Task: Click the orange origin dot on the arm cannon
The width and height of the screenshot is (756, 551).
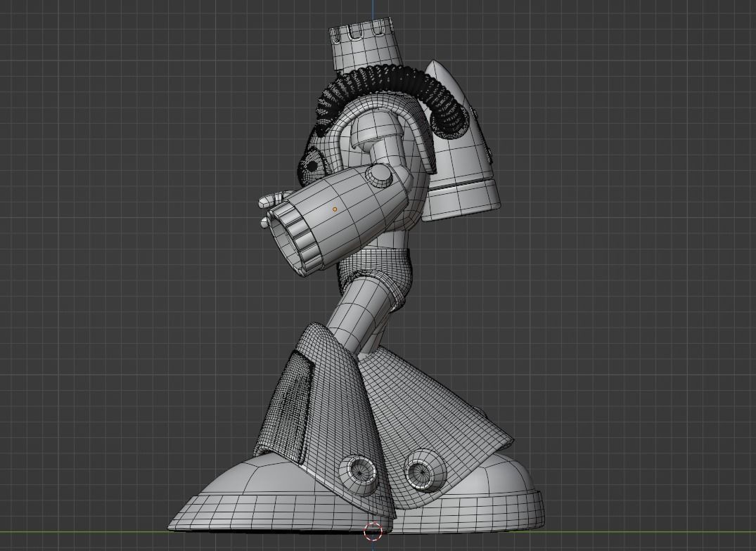Action: 335,209
